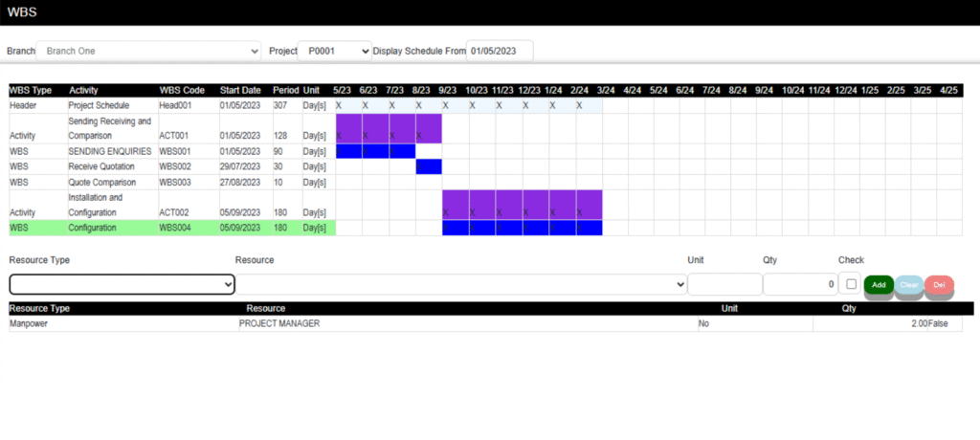Open the Resource Type dropdown
980x440 pixels.
(x=122, y=284)
